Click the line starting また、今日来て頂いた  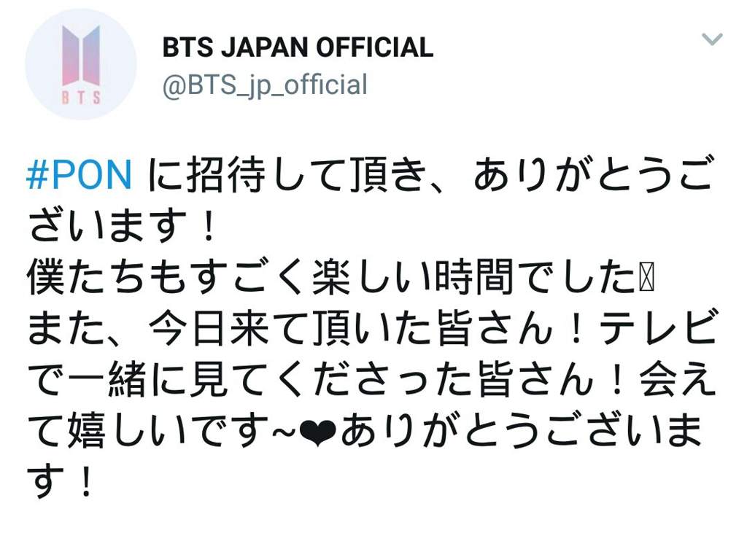(371, 329)
